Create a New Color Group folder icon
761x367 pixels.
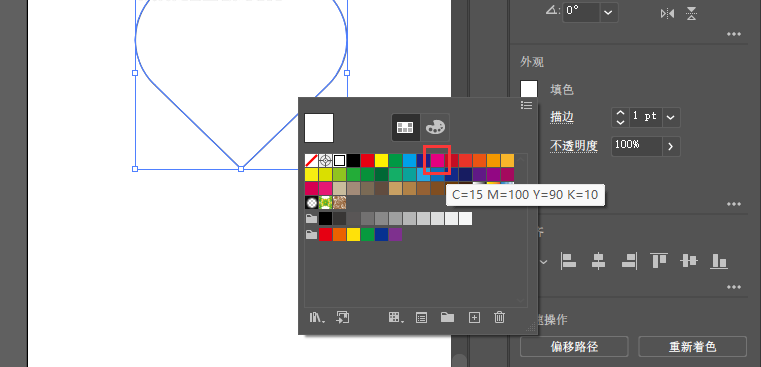(447, 317)
